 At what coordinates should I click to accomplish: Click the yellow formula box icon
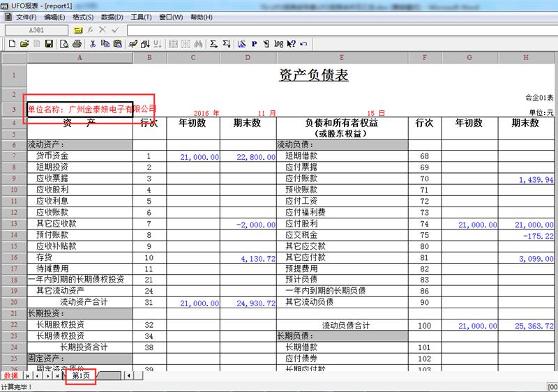(x=78, y=30)
